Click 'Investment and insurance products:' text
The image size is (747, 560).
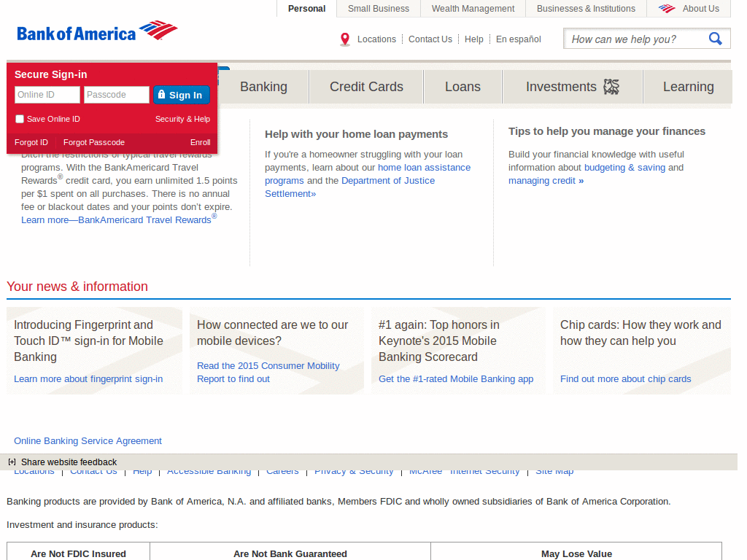click(82, 525)
